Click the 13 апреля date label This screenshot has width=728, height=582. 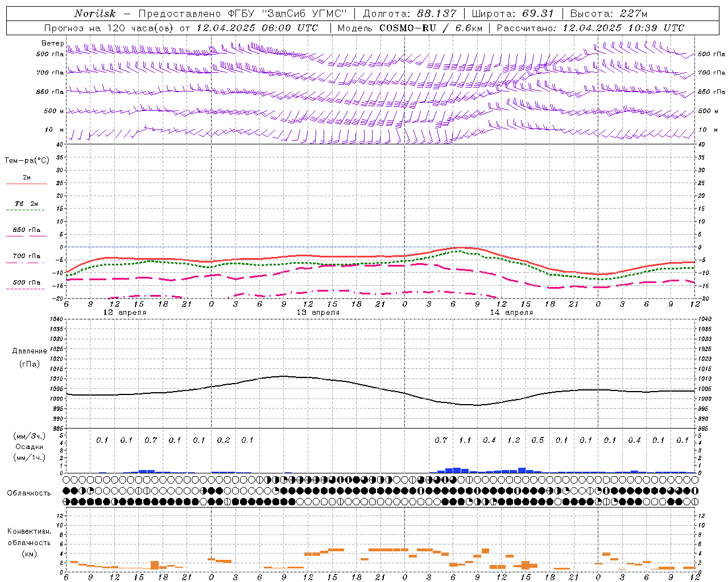pyautogui.click(x=318, y=313)
